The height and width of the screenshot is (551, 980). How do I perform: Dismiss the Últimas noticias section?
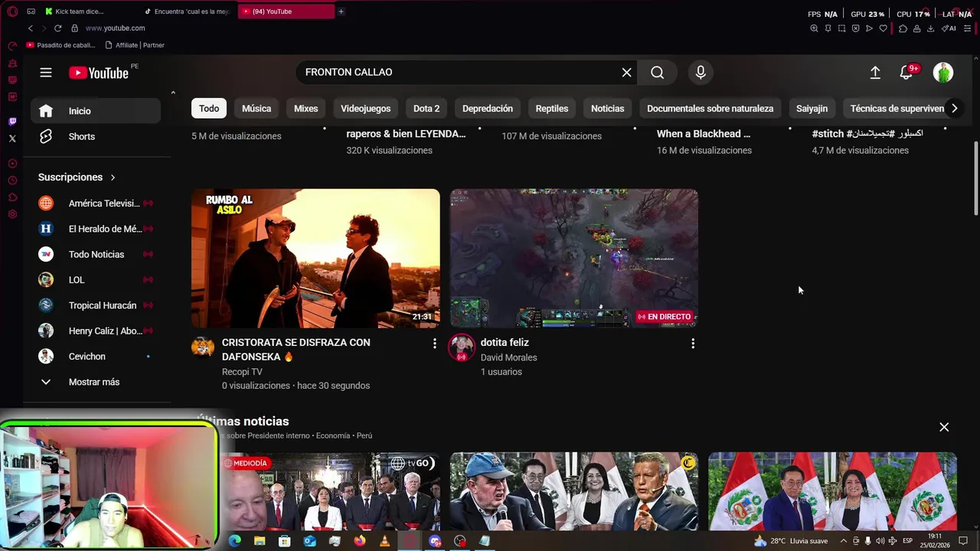(944, 427)
